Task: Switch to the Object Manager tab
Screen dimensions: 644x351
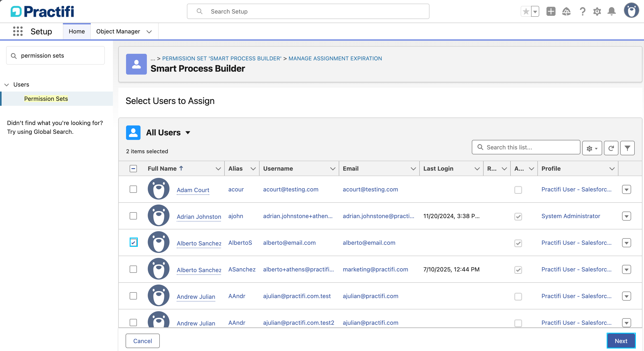Action: (118, 31)
